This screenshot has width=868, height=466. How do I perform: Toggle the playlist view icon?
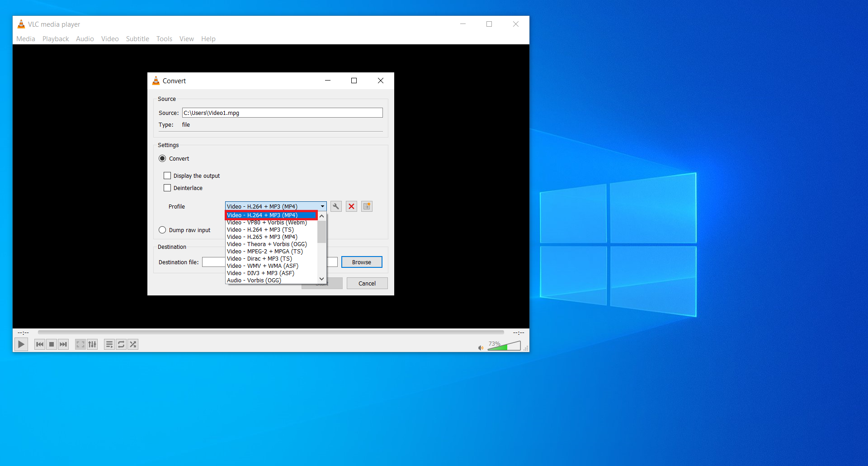pyautogui.click(x=109, y=344)
